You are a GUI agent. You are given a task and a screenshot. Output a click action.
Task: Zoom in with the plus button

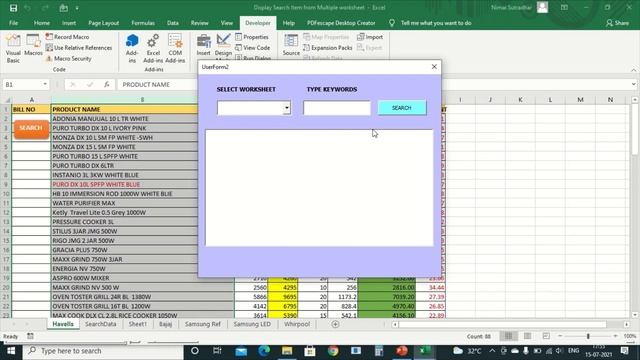click(x=616, y=336)
